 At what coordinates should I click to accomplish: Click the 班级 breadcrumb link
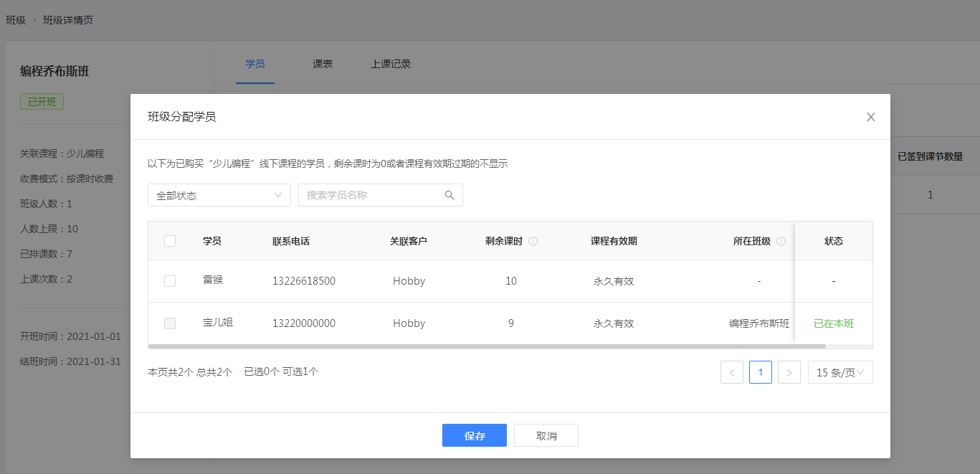coord(16,20)
